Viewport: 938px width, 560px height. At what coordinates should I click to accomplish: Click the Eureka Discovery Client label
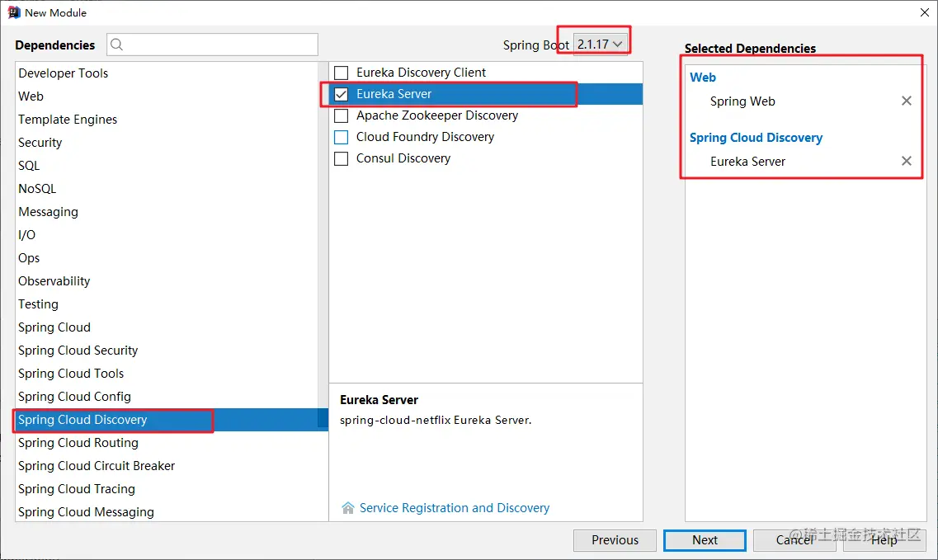tap(421, 73)
